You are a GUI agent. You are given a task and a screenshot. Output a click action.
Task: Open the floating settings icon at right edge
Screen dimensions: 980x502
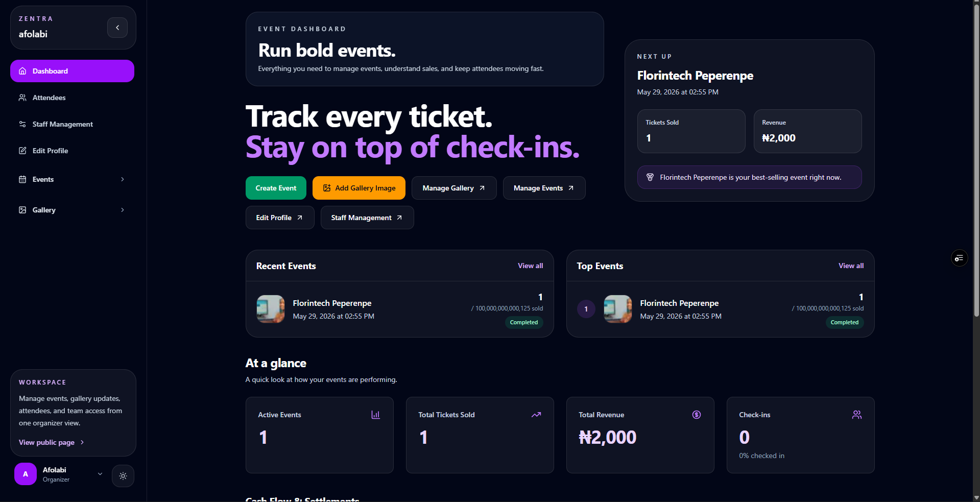coord(959,258)
